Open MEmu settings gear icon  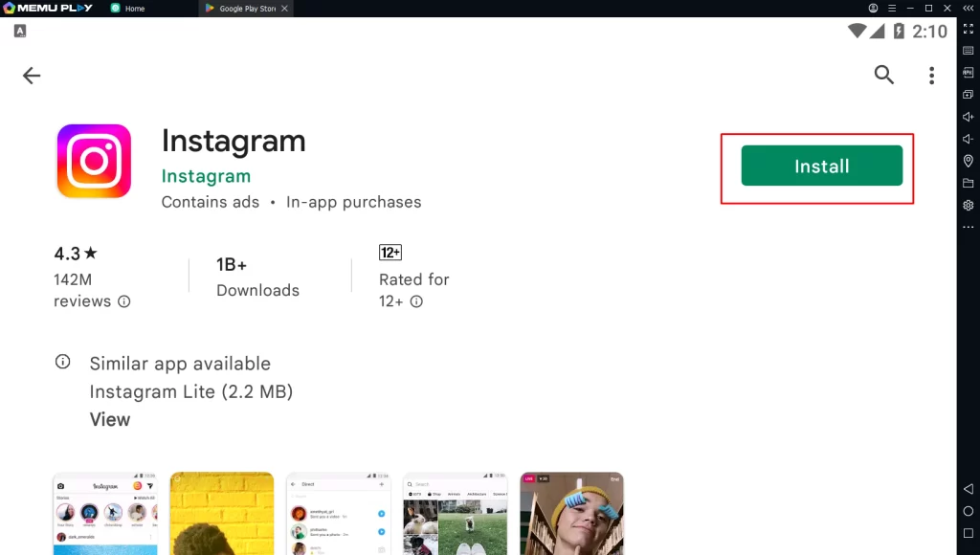tap(968, 205)
